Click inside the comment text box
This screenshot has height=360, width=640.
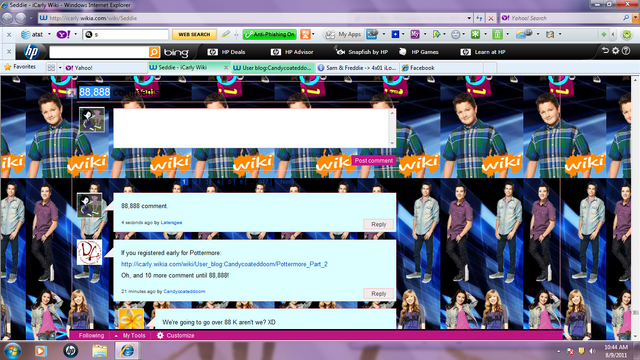point(251,128)
